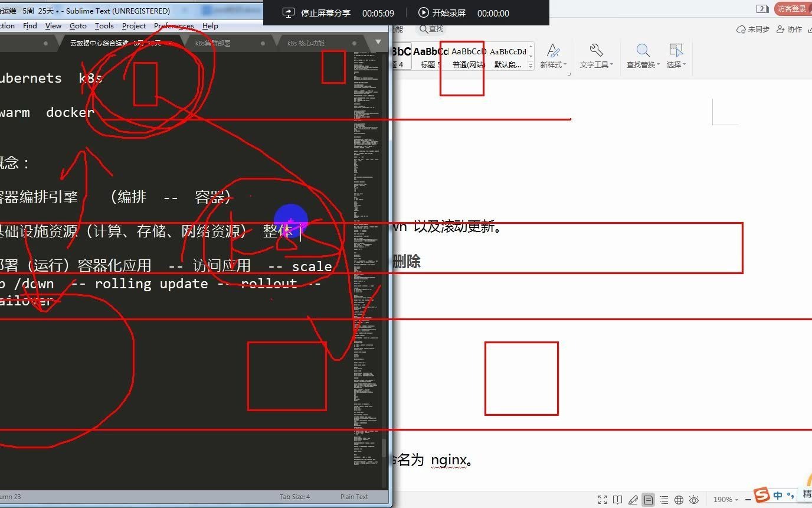The image size is (812, 508).
Task: Open the Goto menu in Sublime Text
Action: [x=78, y=26]
